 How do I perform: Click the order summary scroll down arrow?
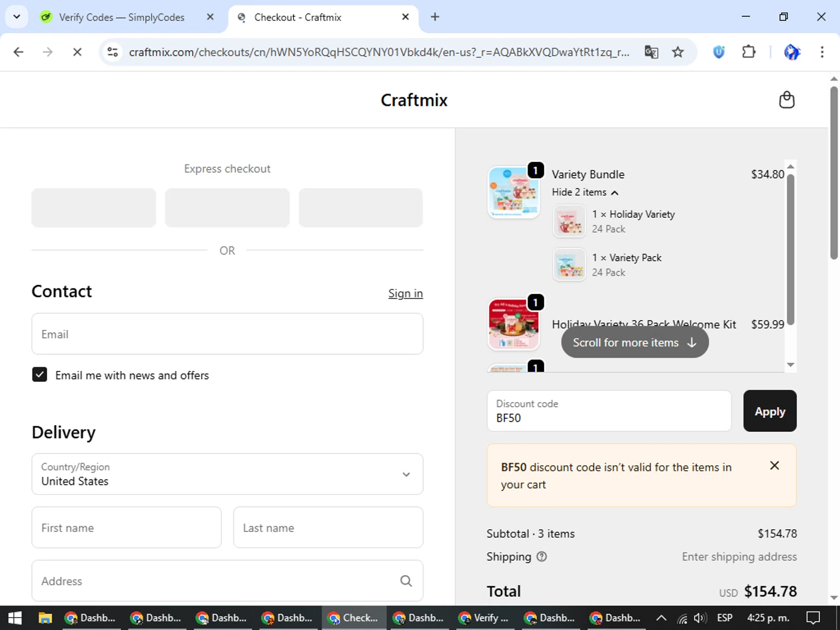791,365
